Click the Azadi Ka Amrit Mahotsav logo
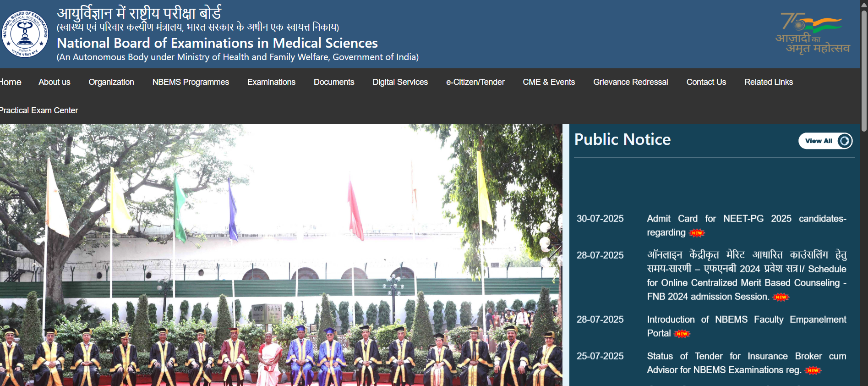 point(812,34)
